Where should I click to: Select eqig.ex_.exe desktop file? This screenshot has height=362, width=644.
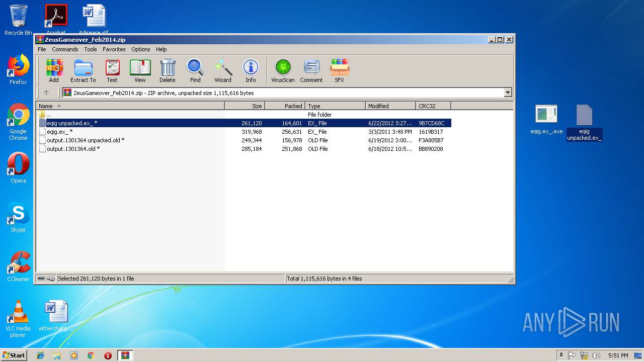[x=546, y=120]
